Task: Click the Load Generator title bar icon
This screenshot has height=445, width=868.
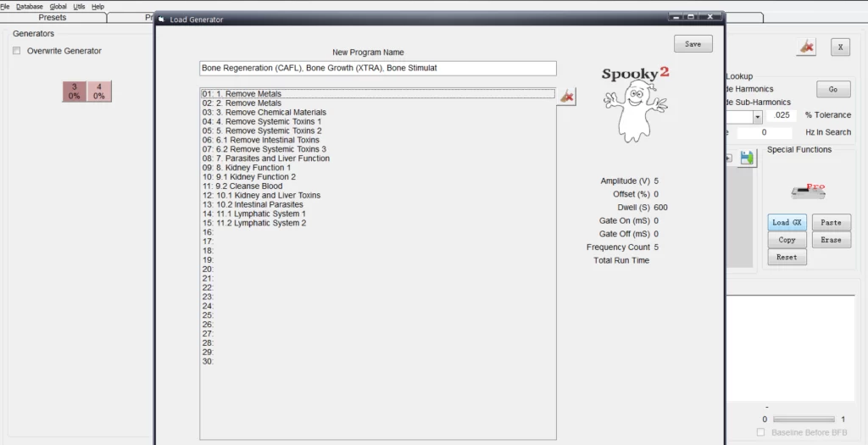Action: tap(162, 19)
